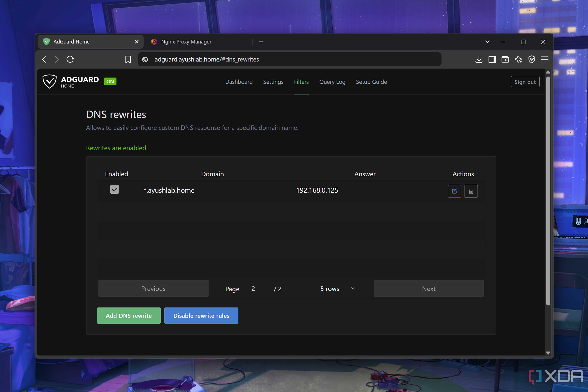Open the Filters menu
Screen dimensions: 588x392
(301, 82)
